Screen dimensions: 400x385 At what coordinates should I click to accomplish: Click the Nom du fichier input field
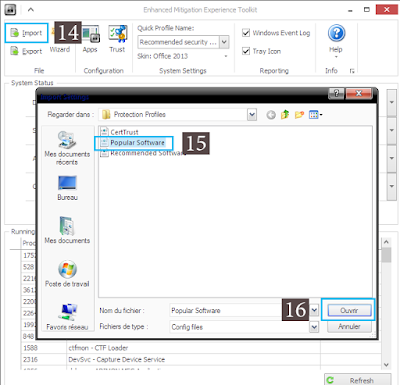tap(240, 310)
